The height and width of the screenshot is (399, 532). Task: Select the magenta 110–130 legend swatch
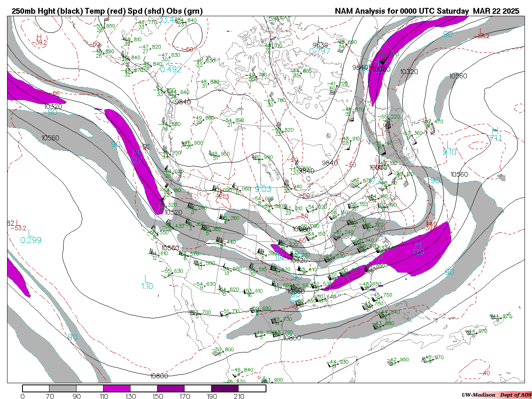click(117, 389)
